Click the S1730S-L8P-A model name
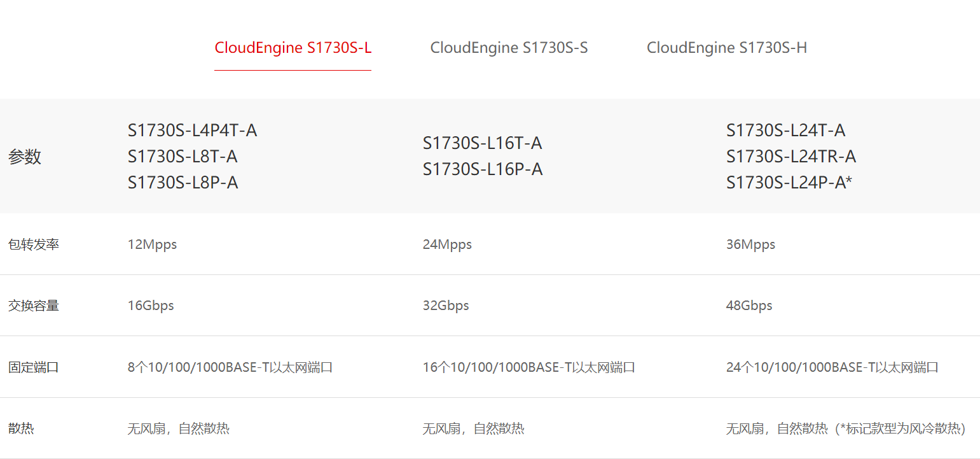The height and width of the screenshot is (459, 980). tap(183, 183)
